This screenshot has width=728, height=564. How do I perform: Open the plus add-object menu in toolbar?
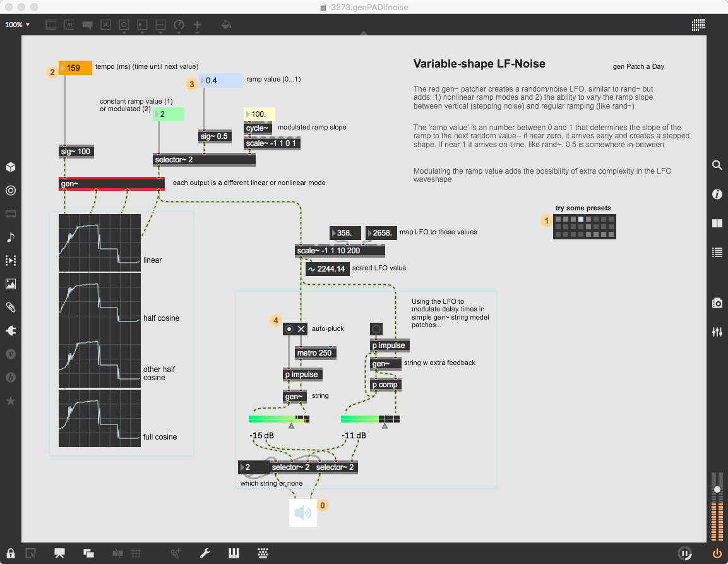tap(198, 25)
